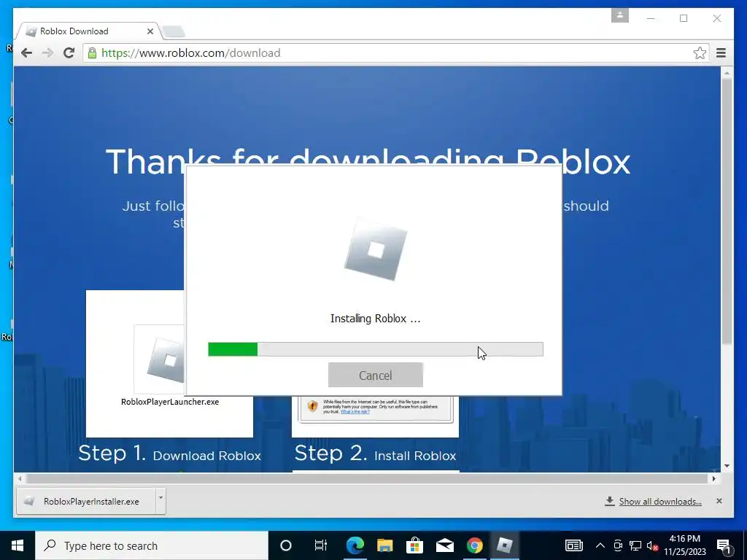Switch to Chrome on taskbar

(474, 545)
